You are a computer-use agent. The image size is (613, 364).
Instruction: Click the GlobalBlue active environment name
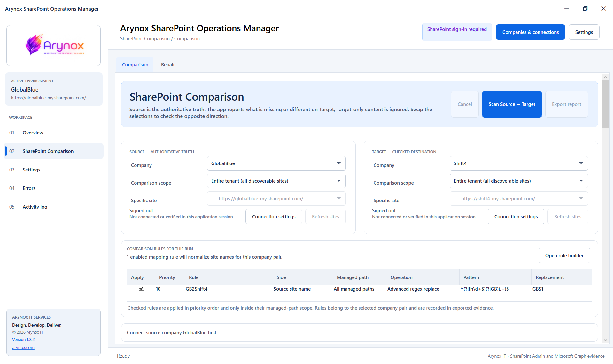[x=25, y=90]
